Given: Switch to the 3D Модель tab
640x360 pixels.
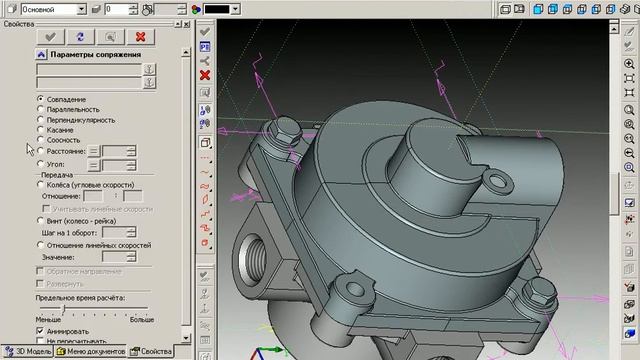Looking at the screenshot, I should pos(28,351).
